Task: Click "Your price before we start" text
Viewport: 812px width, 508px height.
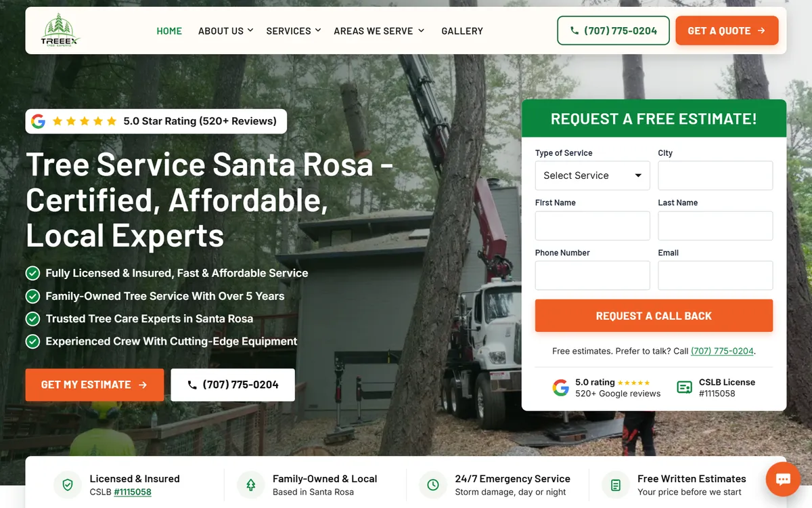Action: point(690,492)
